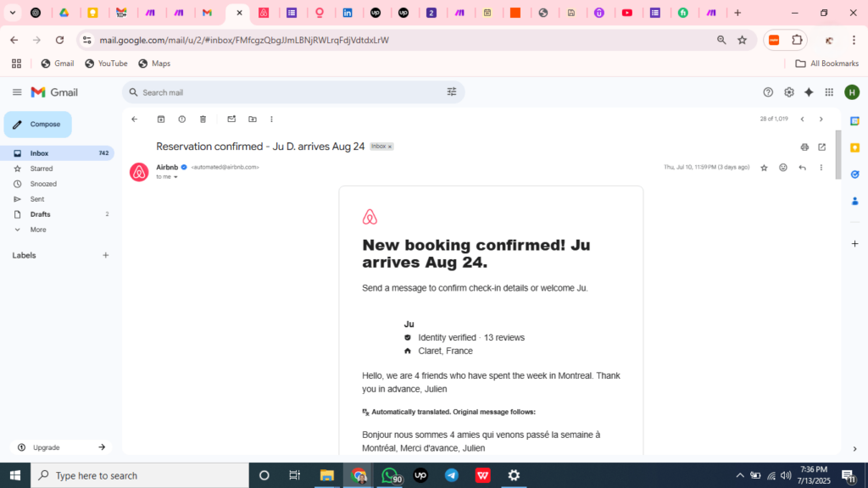Image resolution: width=868 pixels, height=488 pixels.
Task: Remove the Inbox label tag
Action: pos(390,147)
